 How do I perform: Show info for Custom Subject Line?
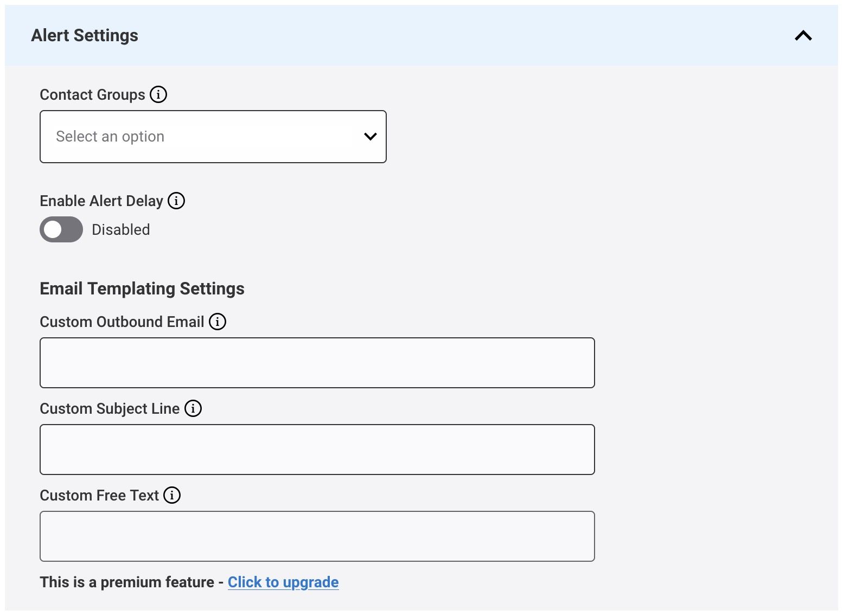pos(193,408)
